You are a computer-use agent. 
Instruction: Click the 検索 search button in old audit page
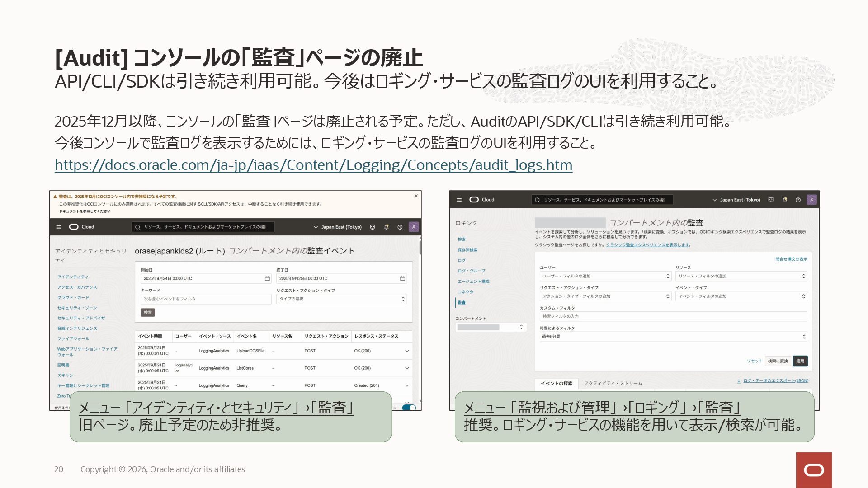148,312
